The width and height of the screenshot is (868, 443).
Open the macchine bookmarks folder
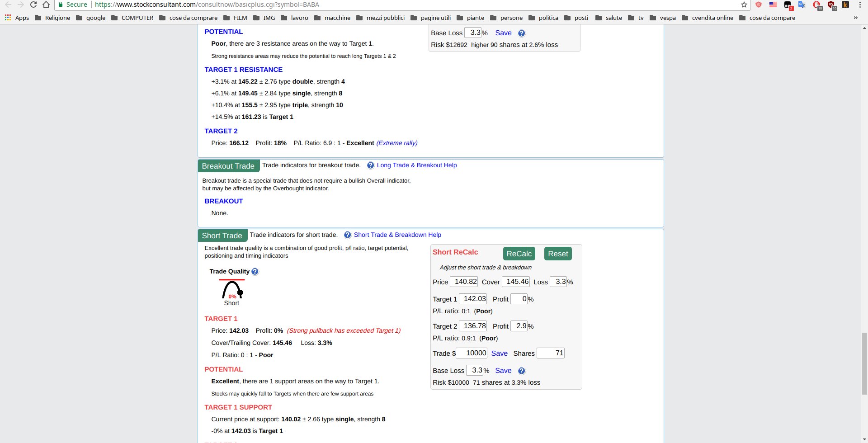tap(332, 18)
